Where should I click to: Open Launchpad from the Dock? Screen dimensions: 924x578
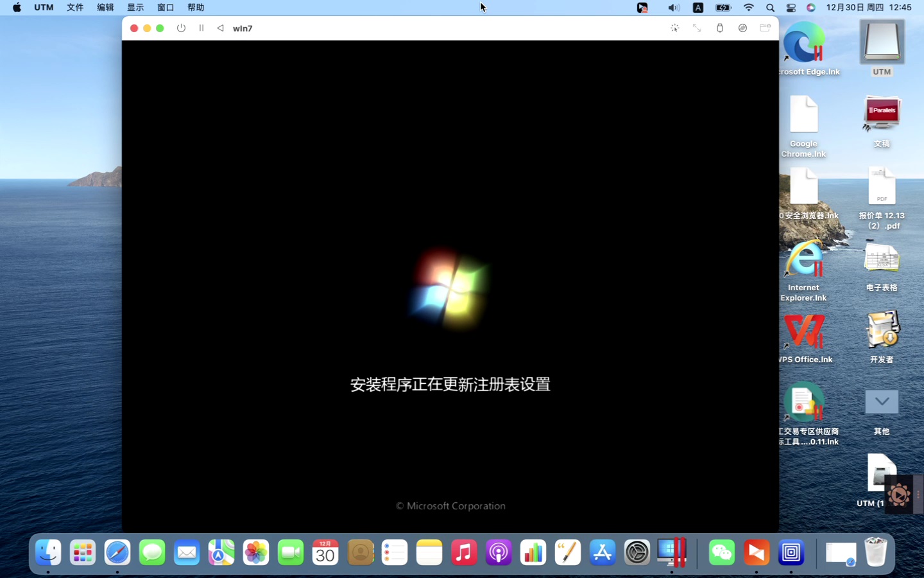[x=83, y=552]
